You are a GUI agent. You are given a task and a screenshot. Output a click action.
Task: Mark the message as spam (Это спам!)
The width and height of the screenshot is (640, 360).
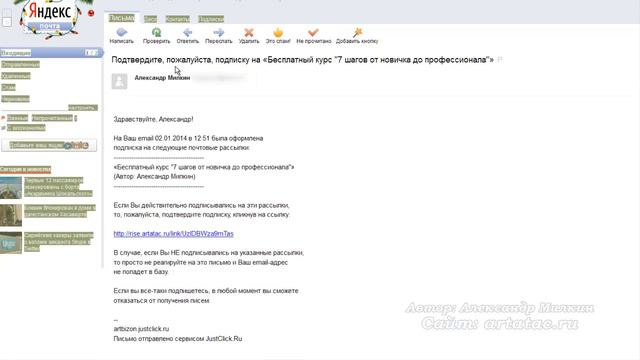coord(278,36)
